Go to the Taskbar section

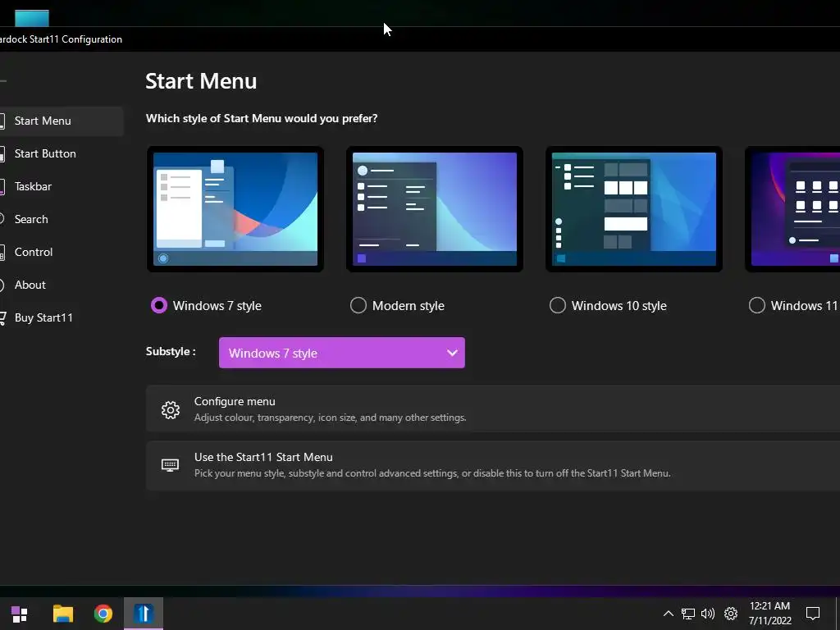[61, 186]
